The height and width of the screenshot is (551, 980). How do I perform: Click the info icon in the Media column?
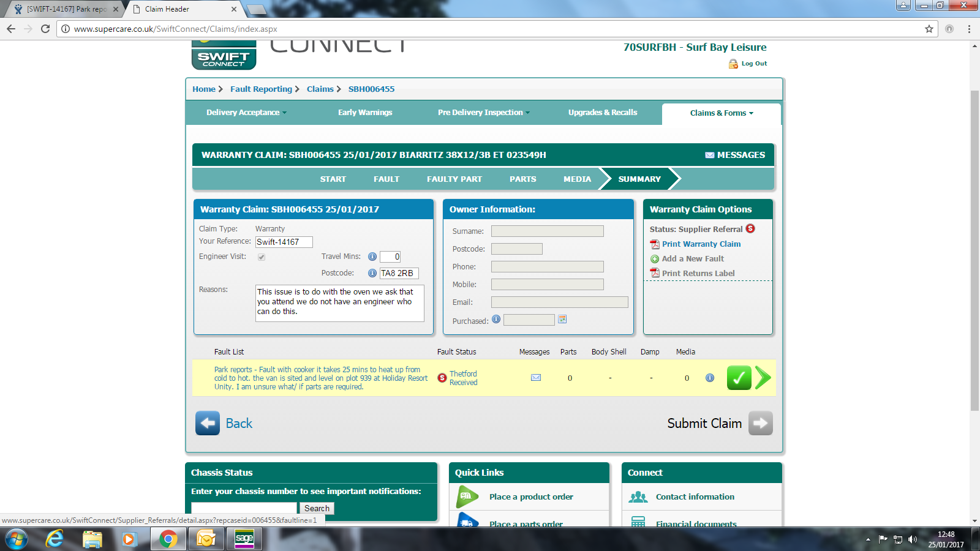[x=709, y=378]
